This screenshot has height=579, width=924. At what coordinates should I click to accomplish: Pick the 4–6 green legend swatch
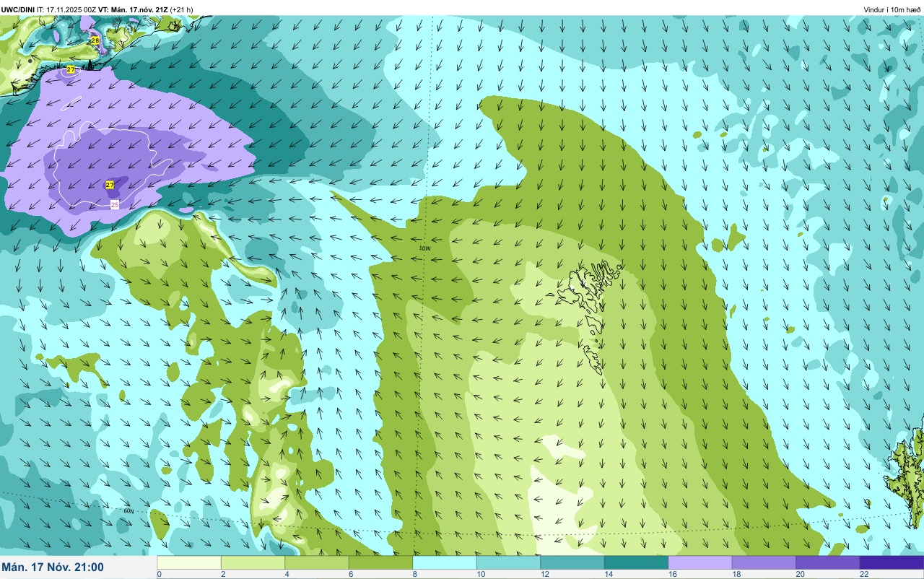tap(317, 562)
